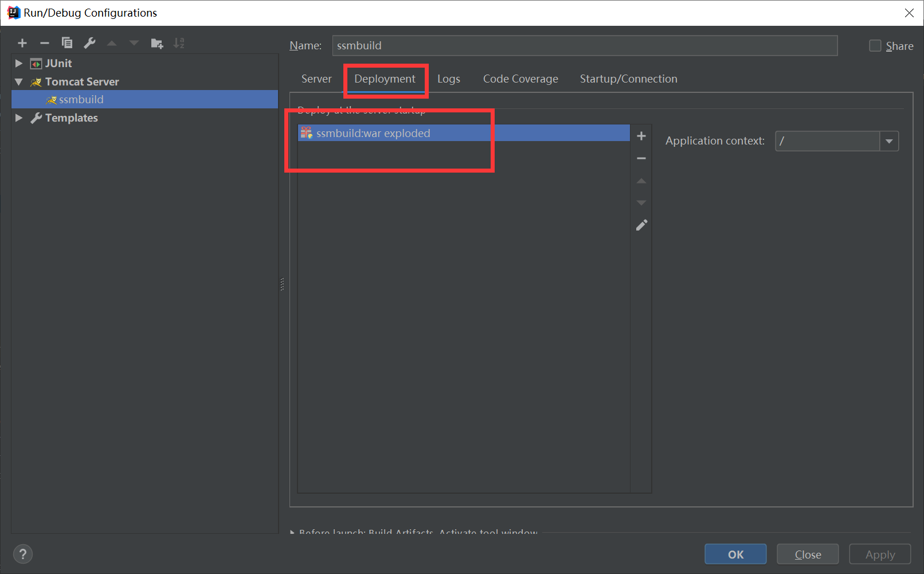Create new folder icon in toolbar
The height and width of the screenshot is (574, 924).
157,44
